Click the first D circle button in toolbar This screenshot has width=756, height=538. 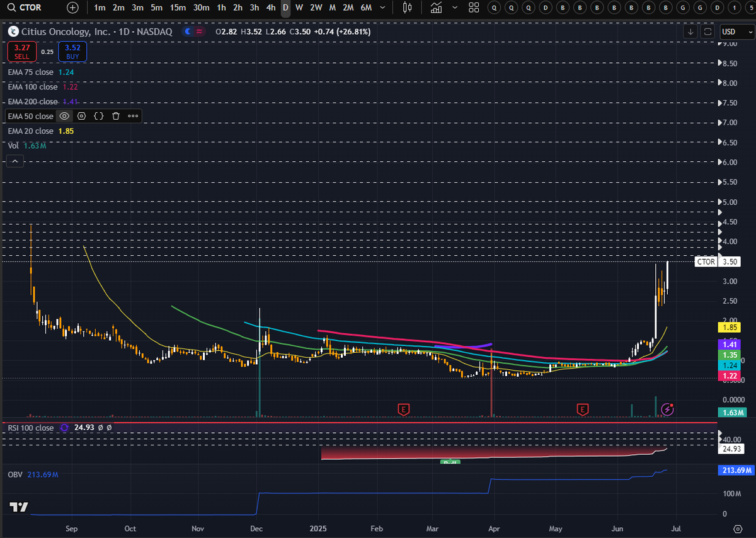[546, 8]
